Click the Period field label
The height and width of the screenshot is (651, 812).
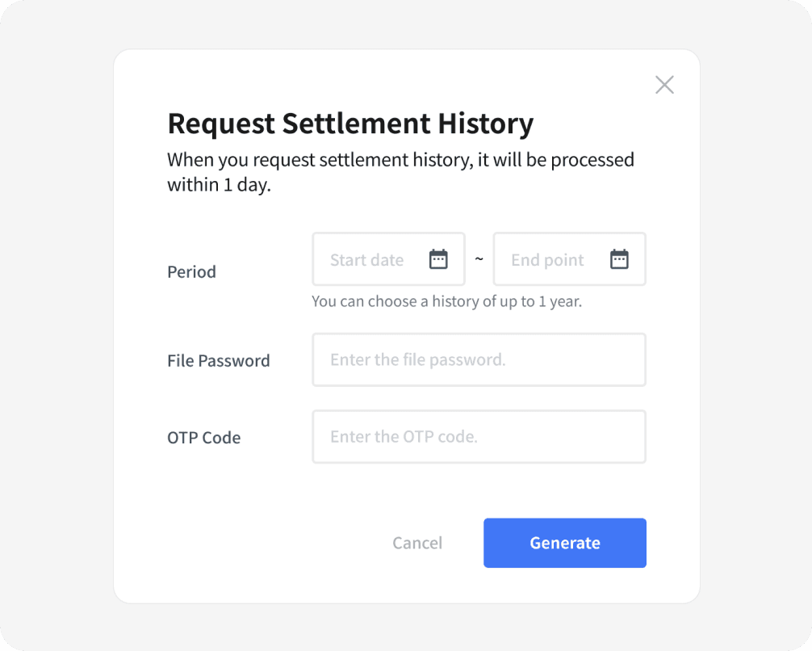pos(191,272)
